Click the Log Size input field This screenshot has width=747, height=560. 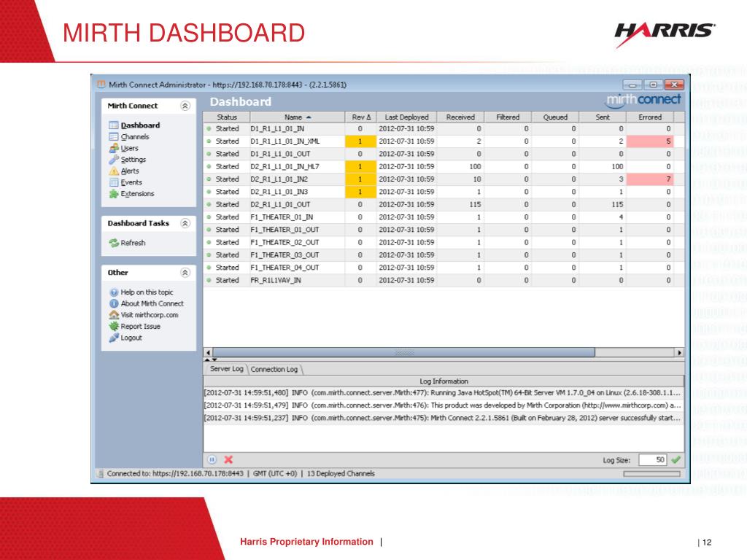[652, 460]
